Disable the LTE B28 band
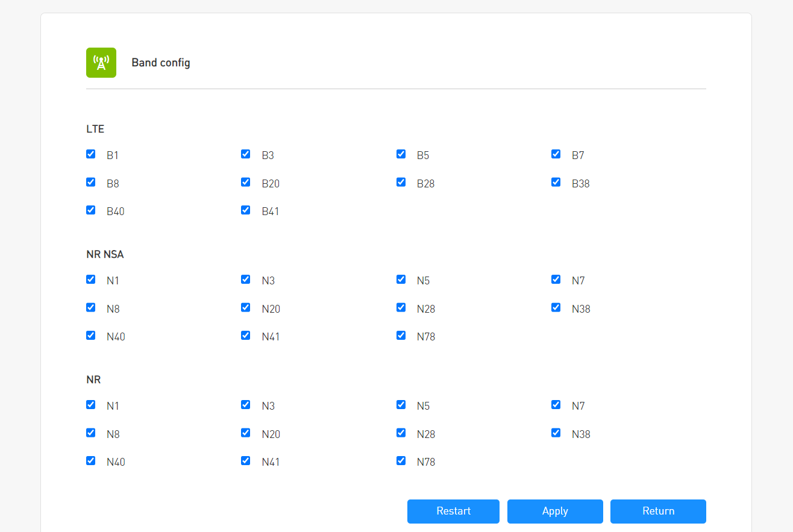 (401, 182)
